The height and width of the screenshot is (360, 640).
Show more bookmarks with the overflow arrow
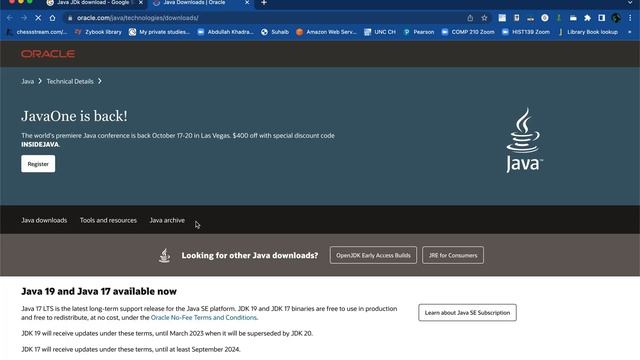tap(630, 32)
